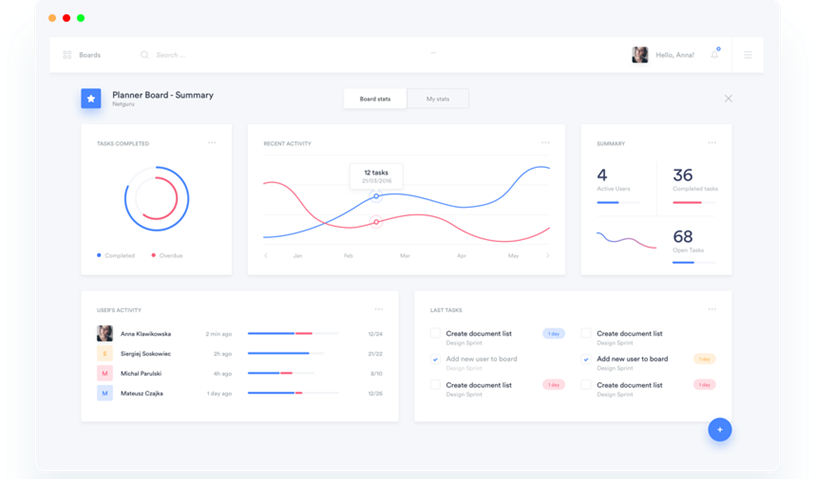
Task: Click the 12 tasks tooltip
Action: pyautogui.click(x=376, y=176)
